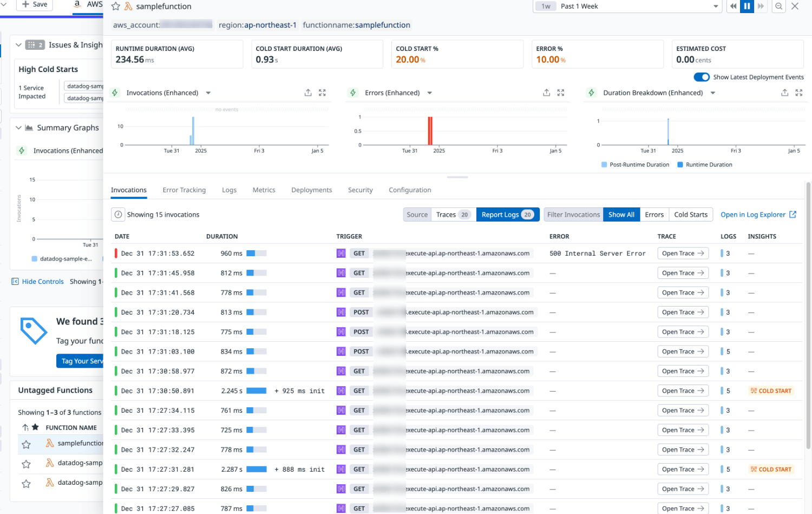Image resolution: width=812 pixels, height=514 pixels.
Task: Open Invocations (Enhanced) metric dropdown
Action: click(x=208, y=93)
